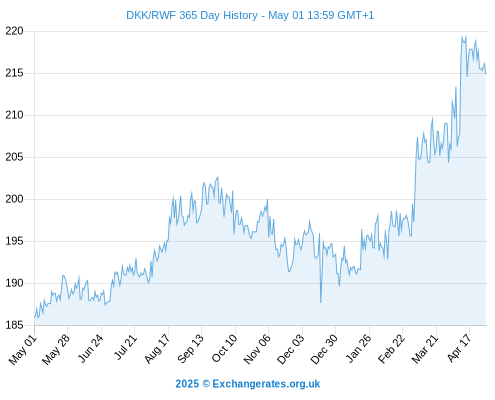Select the Jul 21 x-axis label
Viewport: 495px width, 400px height.
[125, 347]
